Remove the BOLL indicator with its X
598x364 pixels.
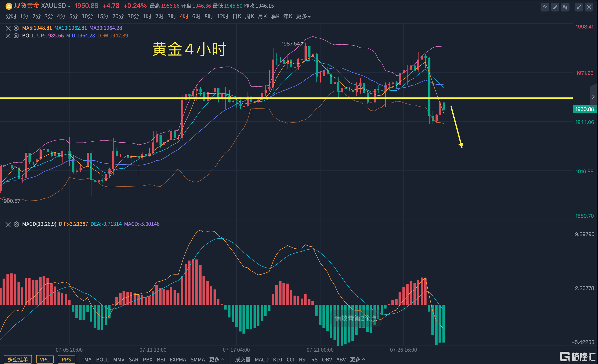pos(8,36)
